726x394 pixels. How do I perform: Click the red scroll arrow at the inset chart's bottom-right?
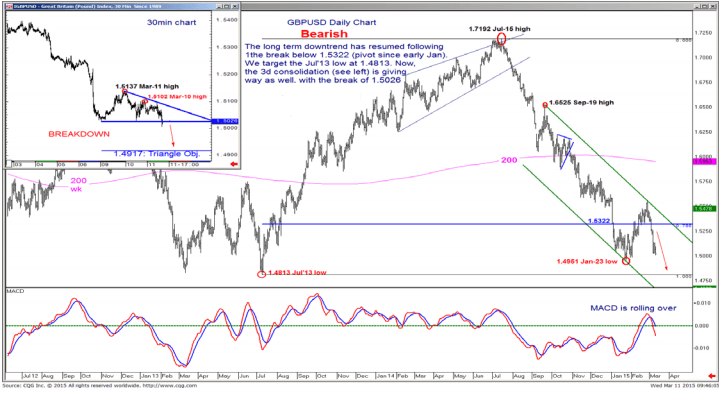click(x=234, y=164)
